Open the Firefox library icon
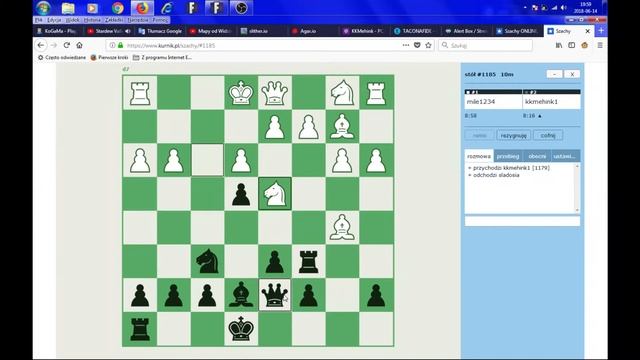The width and height of the screenshot is (640, 360). [559, 45]
